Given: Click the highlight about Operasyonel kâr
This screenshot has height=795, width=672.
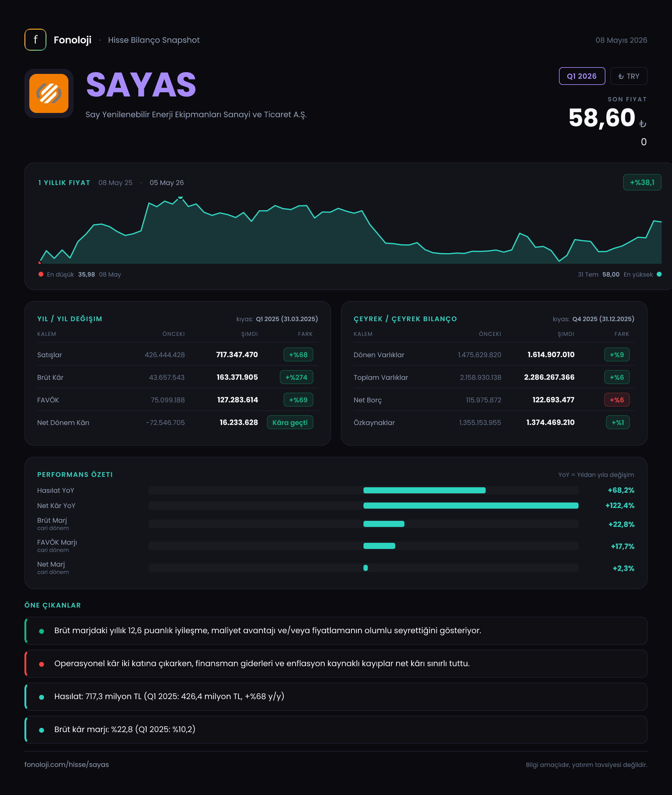Looking at the screenshot, I should (x=336, y=664).
